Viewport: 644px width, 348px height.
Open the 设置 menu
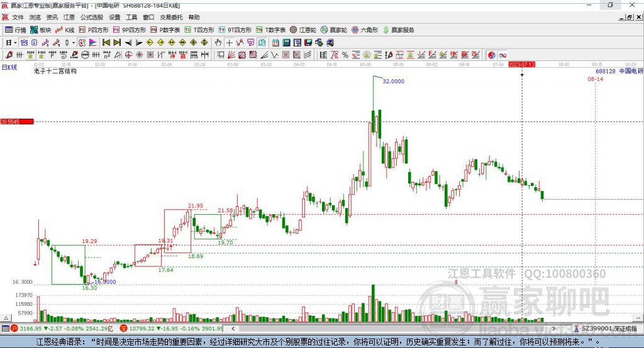[114, 17]
